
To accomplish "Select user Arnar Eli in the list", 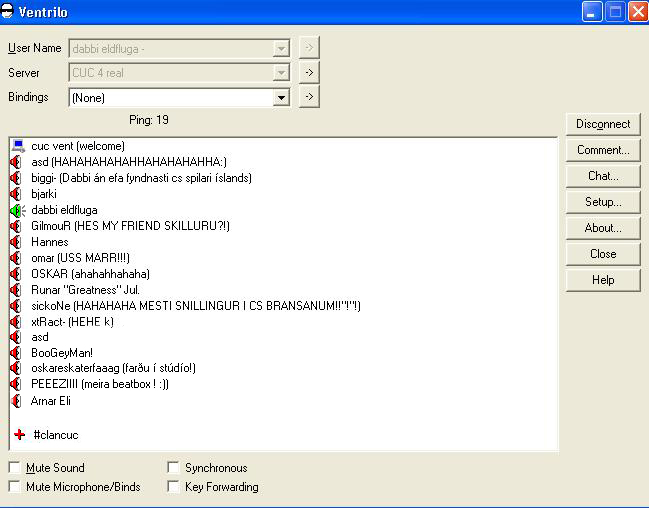I will (x=50, y=401).
